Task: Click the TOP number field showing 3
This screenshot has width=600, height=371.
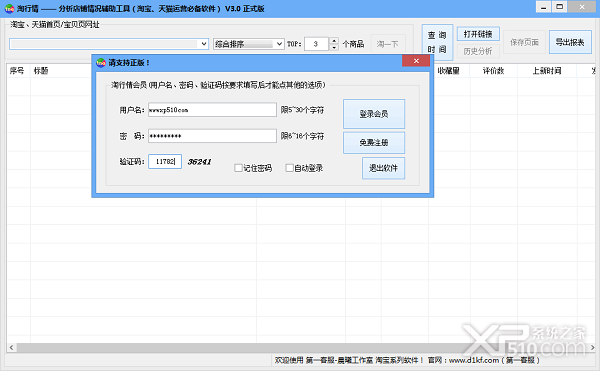Action: [317, 44]
